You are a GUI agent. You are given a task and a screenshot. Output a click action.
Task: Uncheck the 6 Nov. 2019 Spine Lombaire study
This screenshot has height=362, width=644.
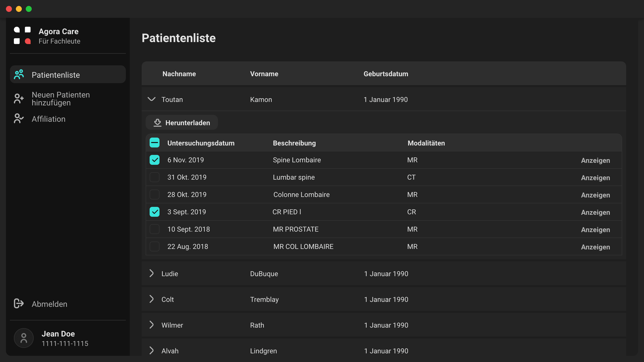[x=155, y=160]
